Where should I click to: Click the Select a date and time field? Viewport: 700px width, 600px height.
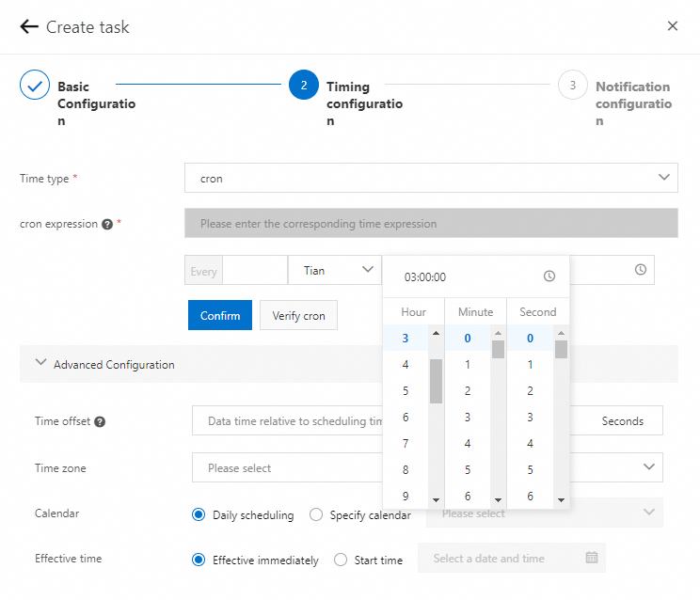[512, 558]
